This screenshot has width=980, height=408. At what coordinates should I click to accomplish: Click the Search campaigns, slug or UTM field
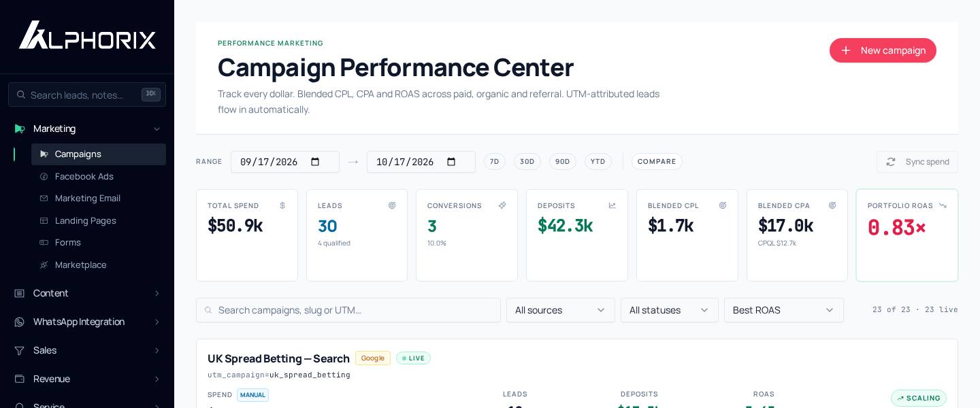[348, 310]
